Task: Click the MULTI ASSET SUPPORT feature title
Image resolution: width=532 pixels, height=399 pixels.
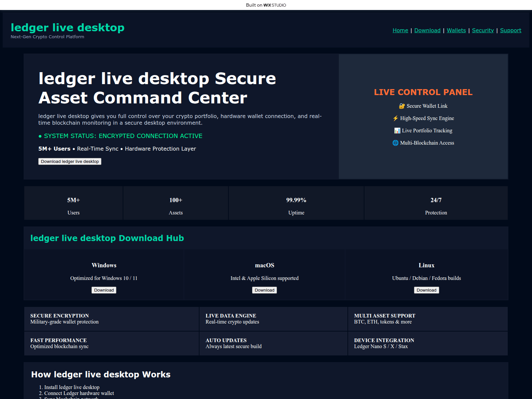Action: [385, 316]
